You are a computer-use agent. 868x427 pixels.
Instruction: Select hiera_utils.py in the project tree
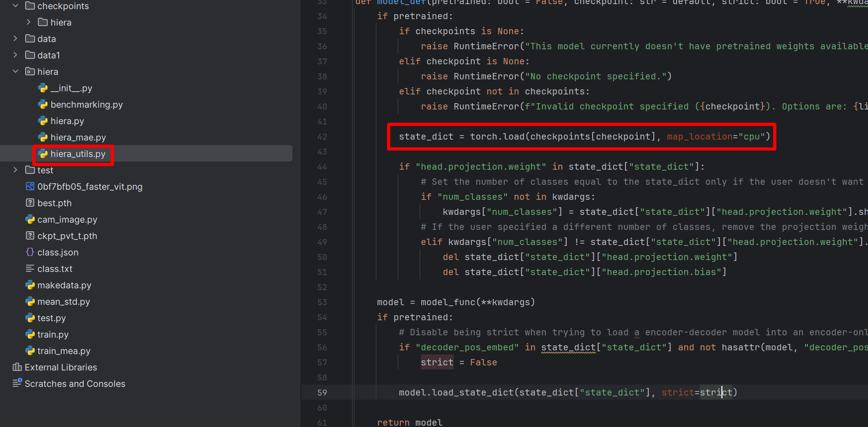[78, 154]
